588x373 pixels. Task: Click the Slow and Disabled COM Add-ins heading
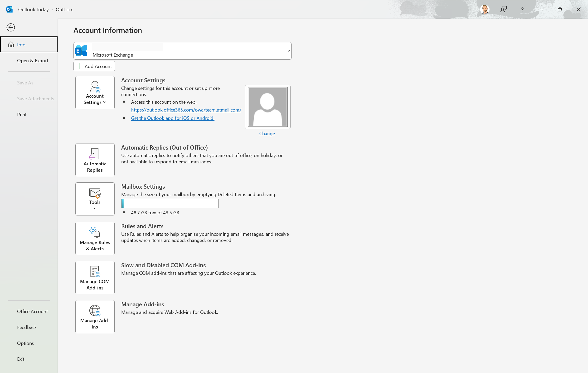point(164,265)
